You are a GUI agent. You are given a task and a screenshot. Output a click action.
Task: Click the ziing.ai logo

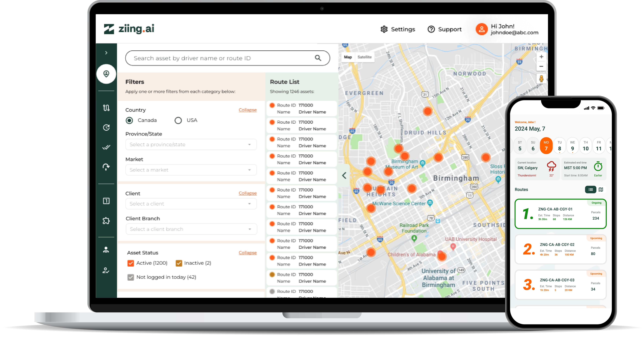129,29
